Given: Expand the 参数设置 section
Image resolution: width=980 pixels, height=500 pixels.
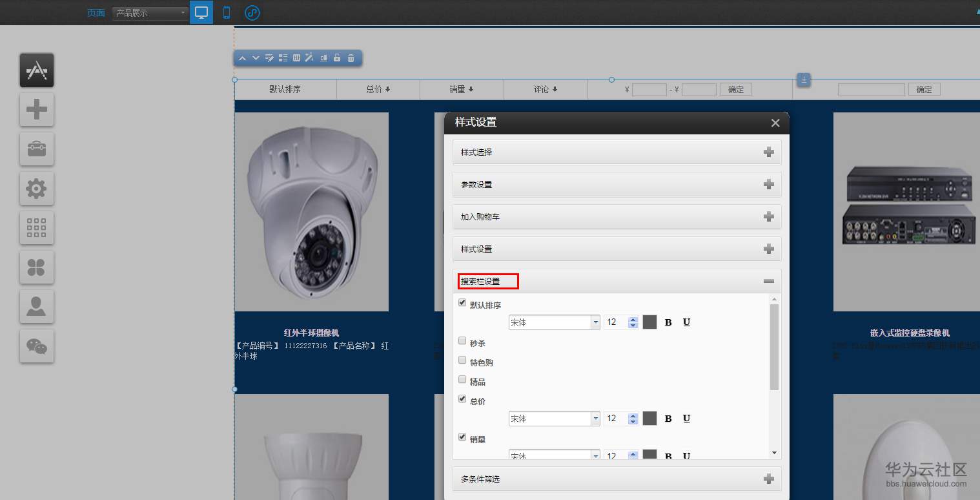Looking at the screenshot, I should point(617,185).
